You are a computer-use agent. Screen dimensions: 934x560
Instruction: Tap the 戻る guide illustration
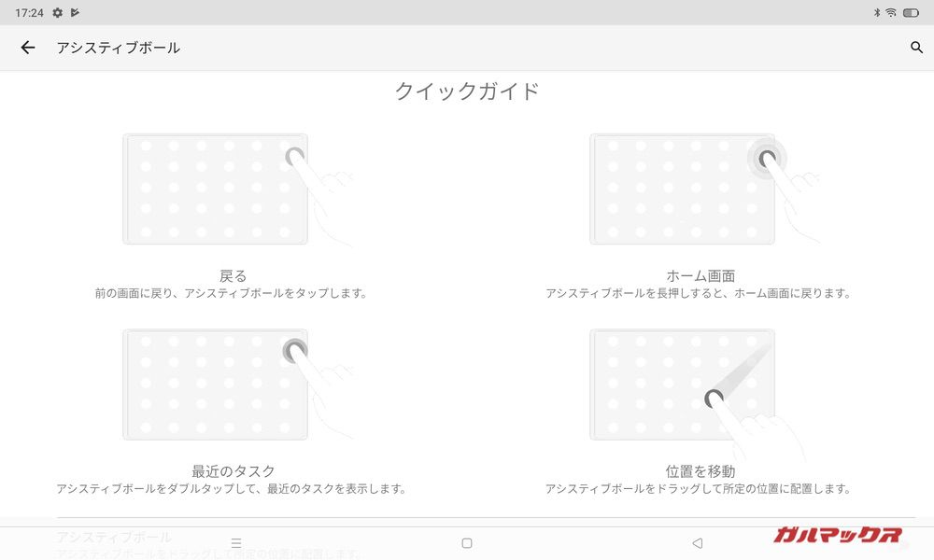[x=237, y=189]
